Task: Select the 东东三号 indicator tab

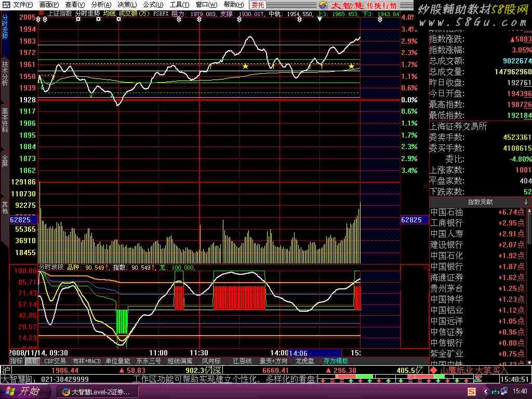Action: [148, 361]
